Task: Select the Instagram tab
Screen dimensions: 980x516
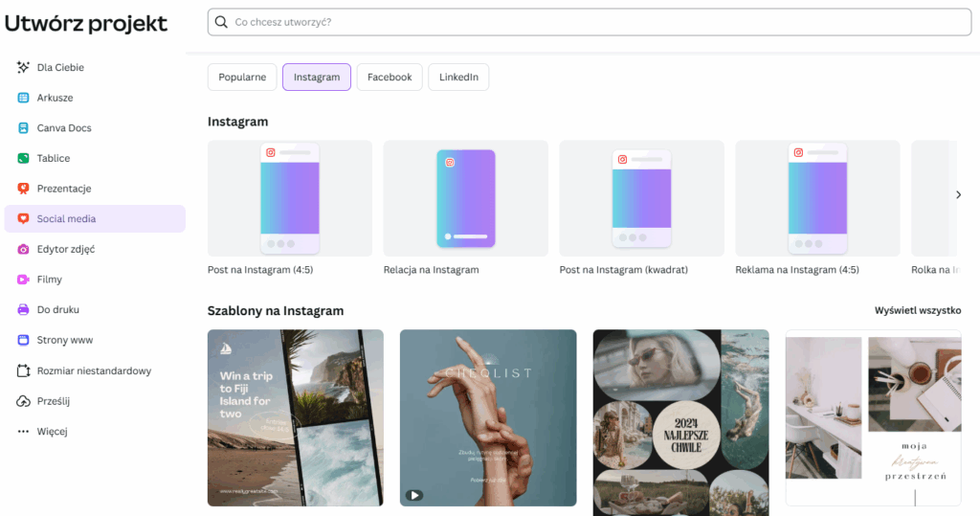Action: [317, 77]
